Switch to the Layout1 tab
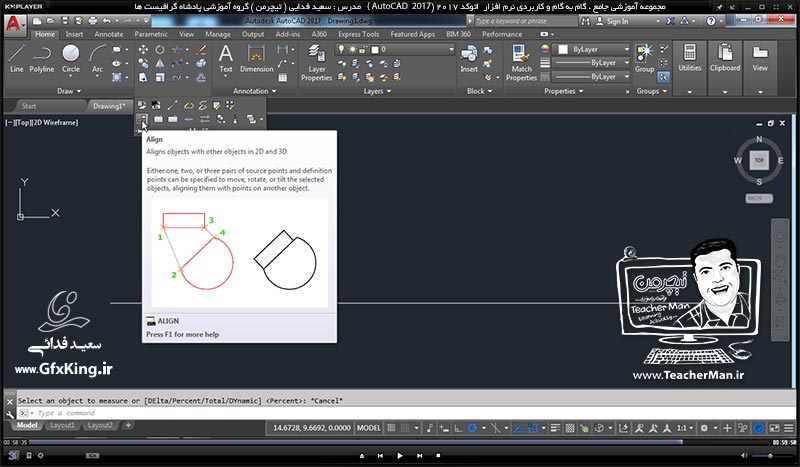Image resolution: width=800 pixels, height=467 pixels. [x=62, y=425]
